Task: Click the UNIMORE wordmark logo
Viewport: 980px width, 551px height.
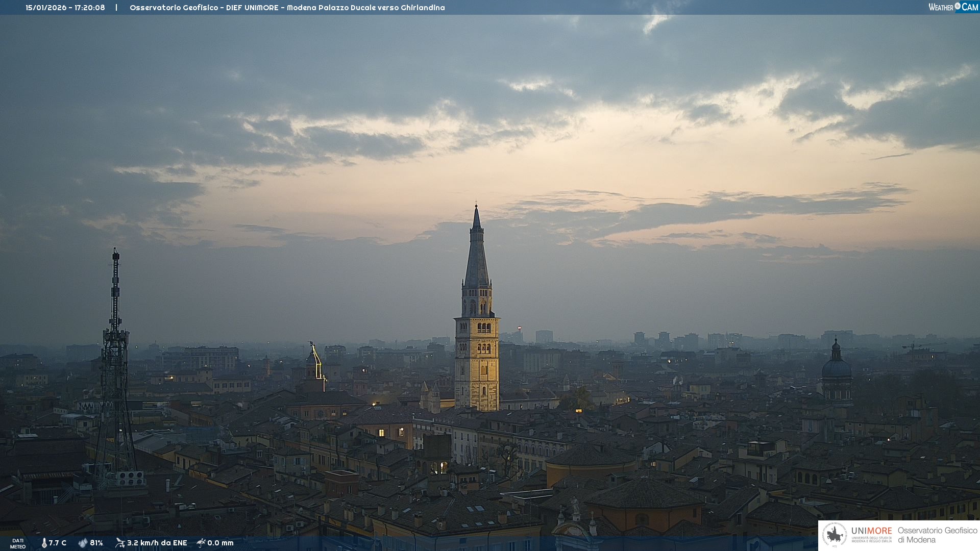Action: 871,531
